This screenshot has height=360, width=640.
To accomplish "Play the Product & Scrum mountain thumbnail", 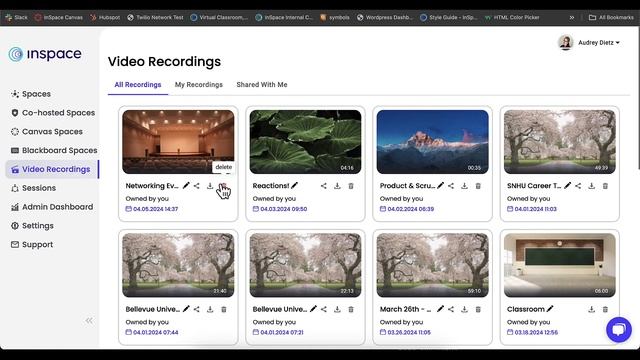I will [x=433, y=142].
